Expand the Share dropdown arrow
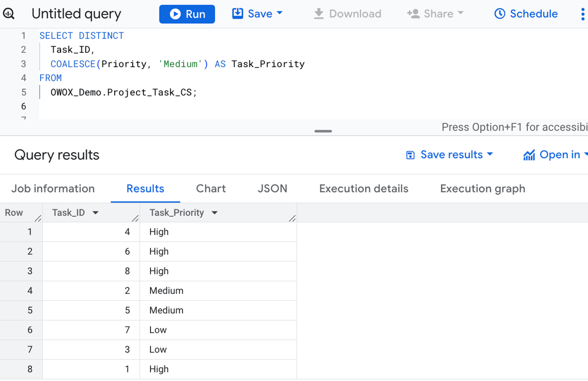 pos(460,13)
